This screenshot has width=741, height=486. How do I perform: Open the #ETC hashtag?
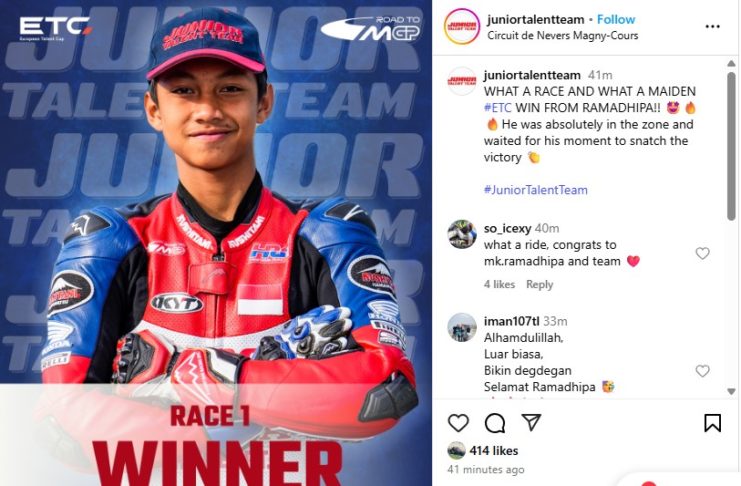(498, 108)
